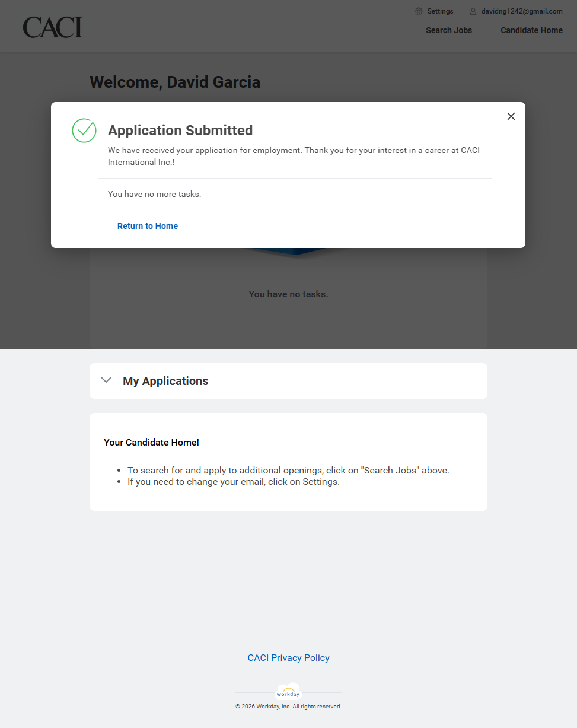Click the 'You have no more tasks.' message
The width and height of the screenshot is (577, 728).
(154, 194)
